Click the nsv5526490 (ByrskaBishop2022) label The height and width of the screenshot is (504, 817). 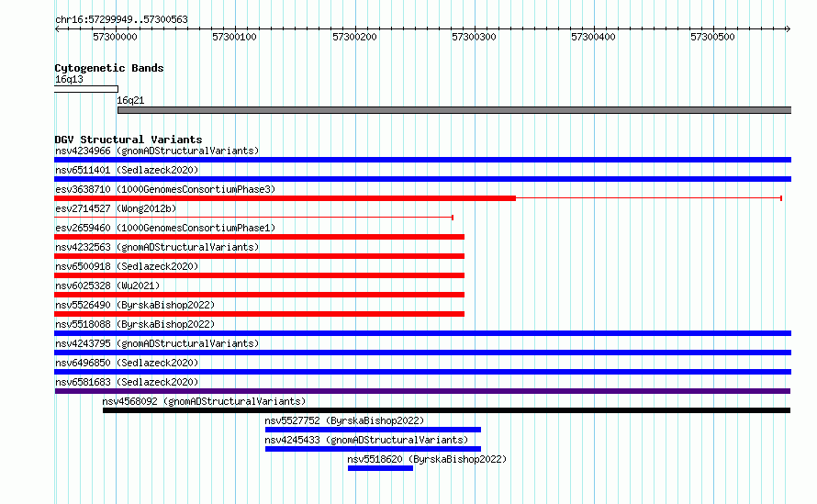point(135,305)
